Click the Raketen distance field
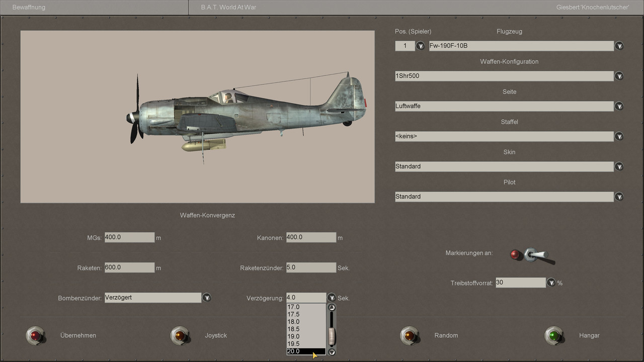Image resolution: width=644 pixels, height=362 pixels. point(129,267)
